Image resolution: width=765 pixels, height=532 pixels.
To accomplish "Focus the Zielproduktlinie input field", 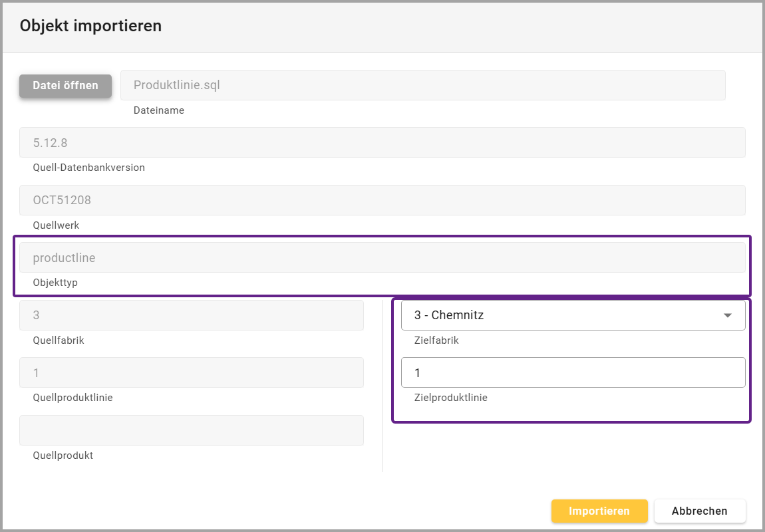I will point(572,373).
